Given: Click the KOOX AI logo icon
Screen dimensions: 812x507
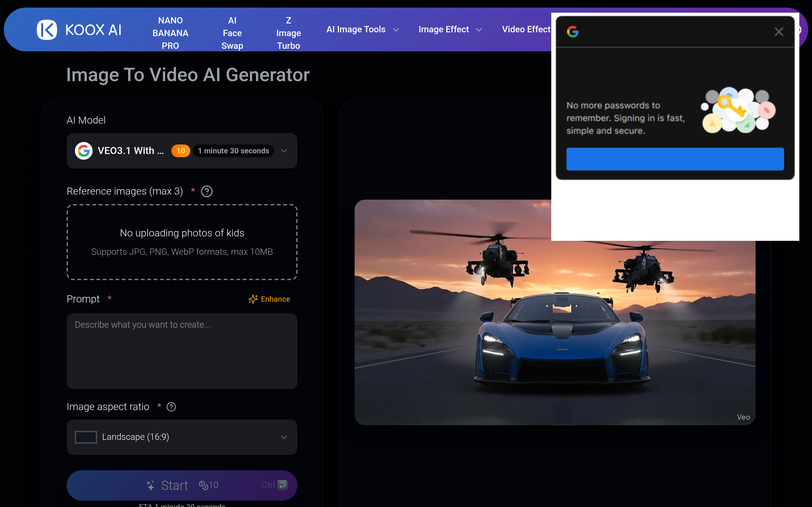Looking at the screenshot, I should [x=47, y=29].
